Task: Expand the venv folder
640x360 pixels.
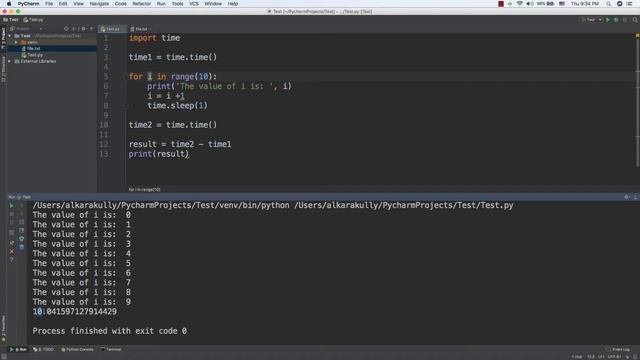Action: coord(16,42)
